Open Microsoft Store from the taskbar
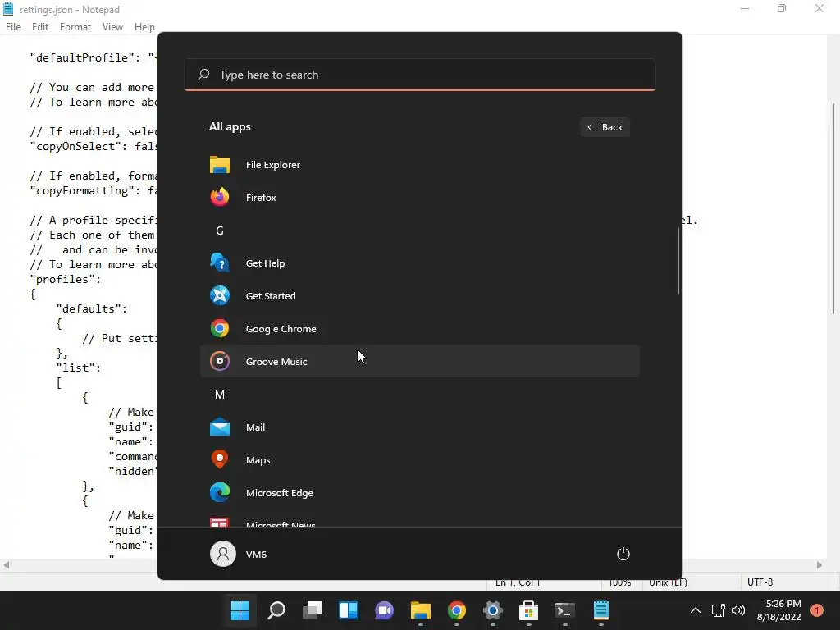 tap(528, 610)
